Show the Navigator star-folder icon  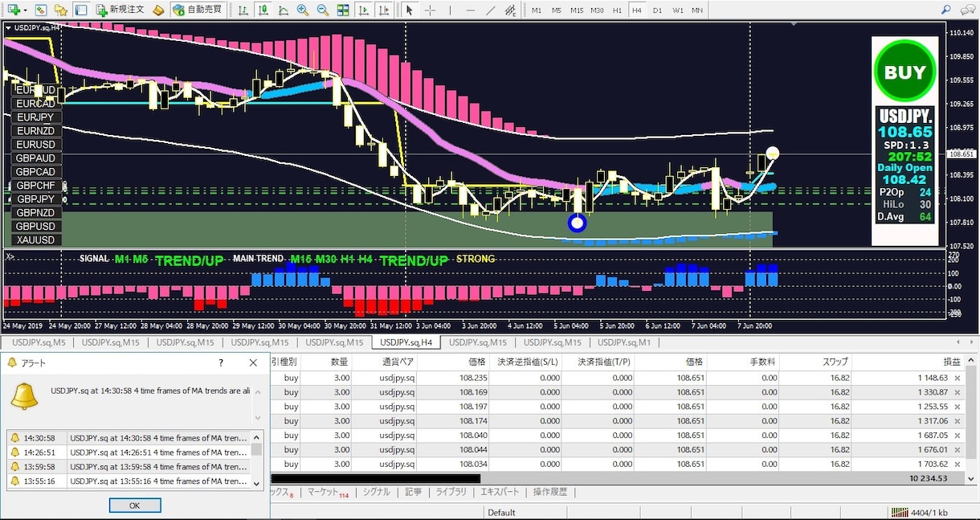click(60, 10)
